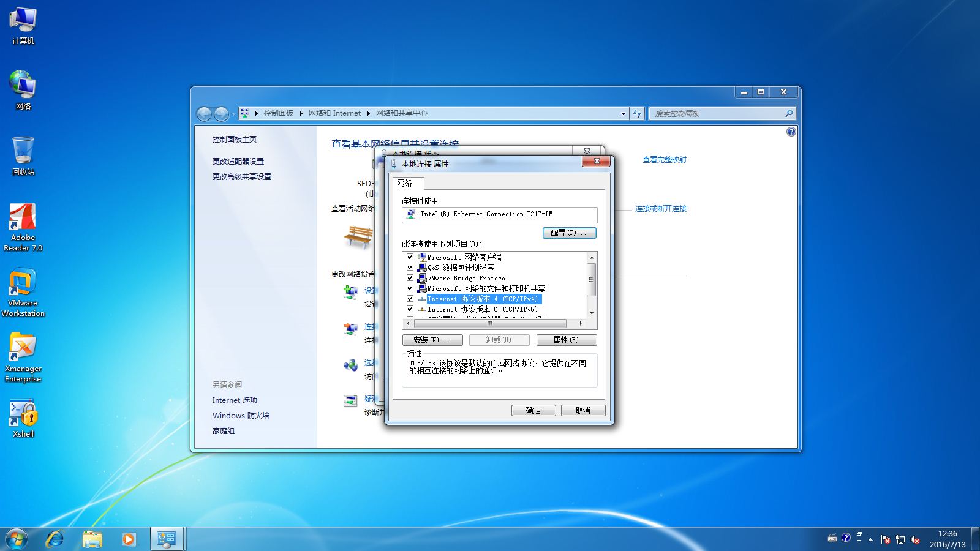Open the Windows Start menu
The width and height of the screenshot is (980, 551).
(x=17, y=539)
